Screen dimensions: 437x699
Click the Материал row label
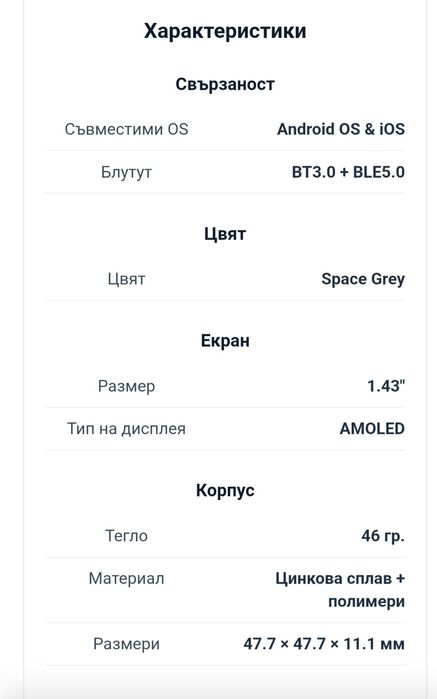(x=126, y=579)
